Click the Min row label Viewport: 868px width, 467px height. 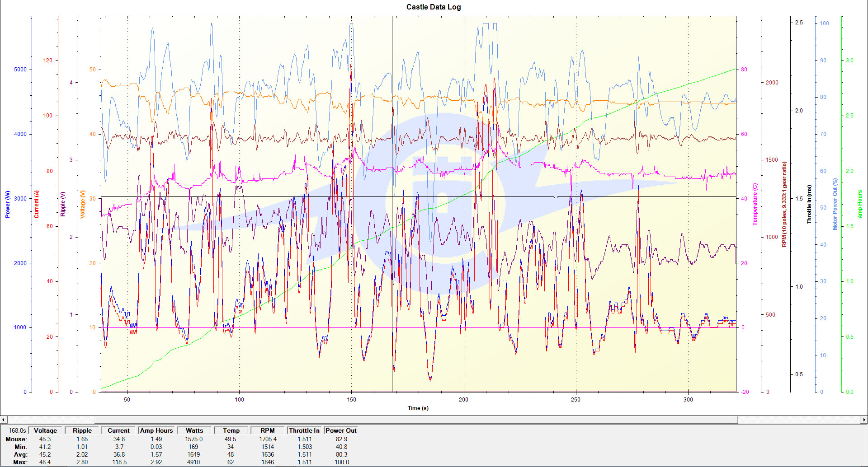pyautogui.click(x=21, y=447)
